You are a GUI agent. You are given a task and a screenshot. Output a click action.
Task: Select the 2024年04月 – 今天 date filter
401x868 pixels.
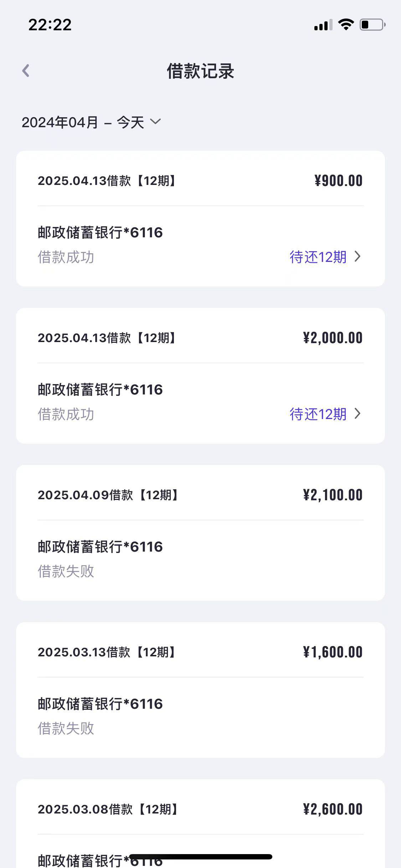tap(91, 122)
